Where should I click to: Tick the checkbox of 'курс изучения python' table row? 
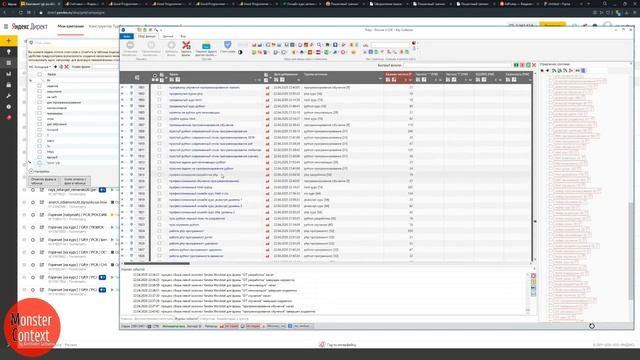coord(159,225)
